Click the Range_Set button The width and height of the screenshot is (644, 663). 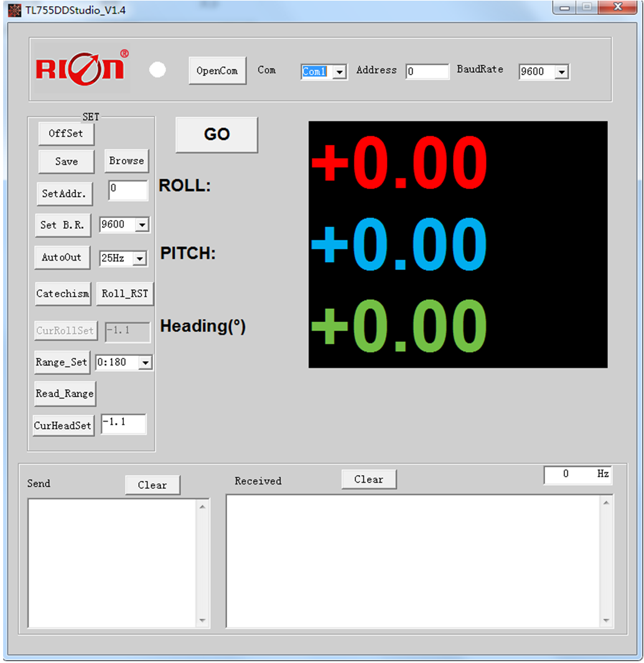(x=62, y=363)
